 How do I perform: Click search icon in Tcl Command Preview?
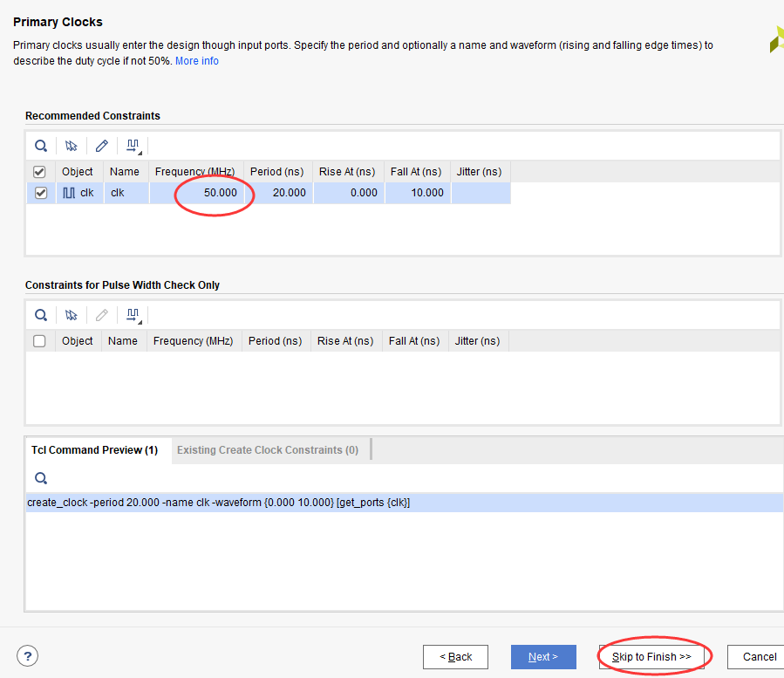[x=41, y=478]
